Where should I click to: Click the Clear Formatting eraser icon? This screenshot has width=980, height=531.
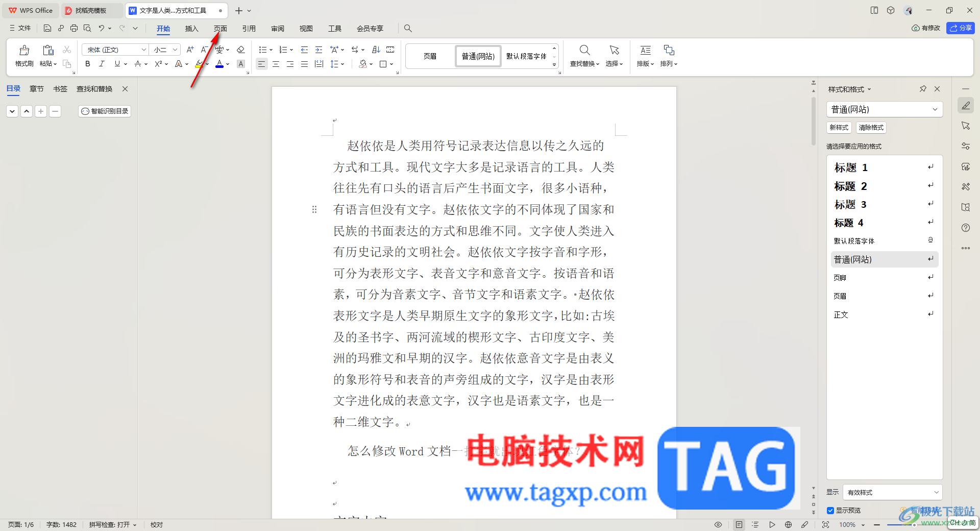(x=241, y=50)
